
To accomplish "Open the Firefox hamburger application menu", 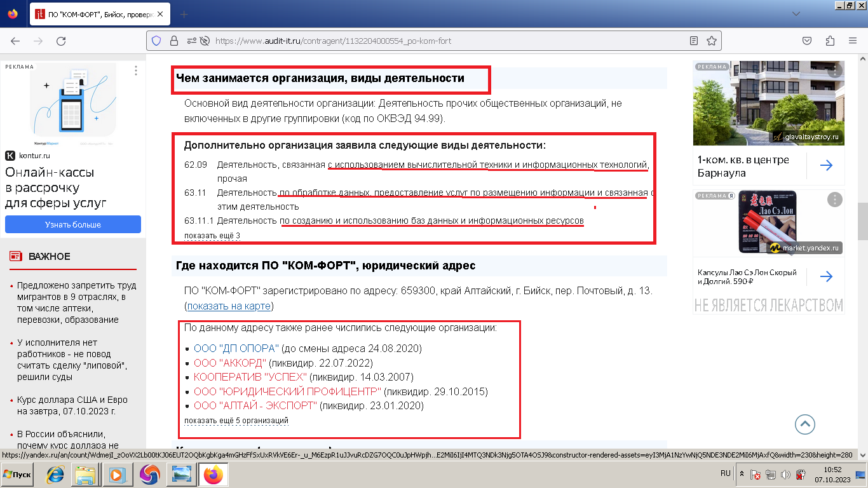I will 853,41.
